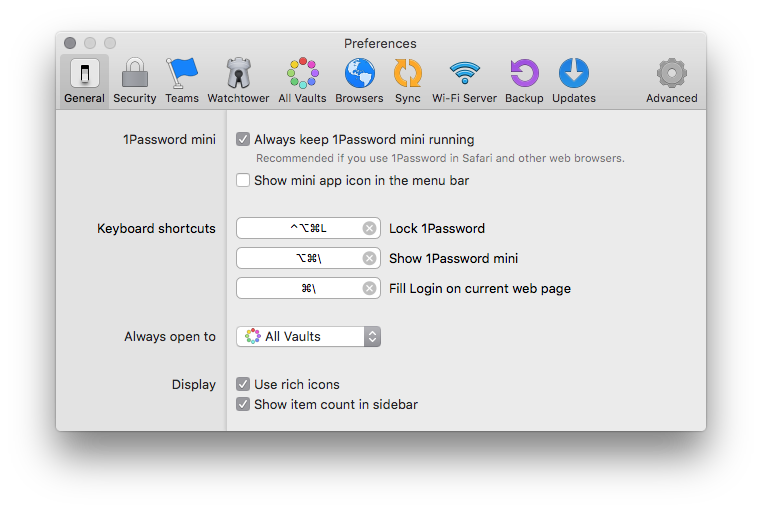Clear the Lock 1Password shortcut

[x=369, y=228]
